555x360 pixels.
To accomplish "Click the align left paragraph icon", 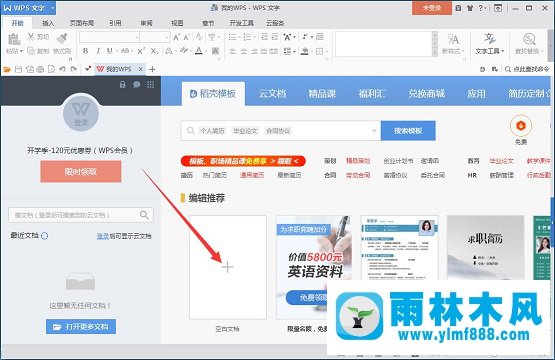I will coord(233,51).
